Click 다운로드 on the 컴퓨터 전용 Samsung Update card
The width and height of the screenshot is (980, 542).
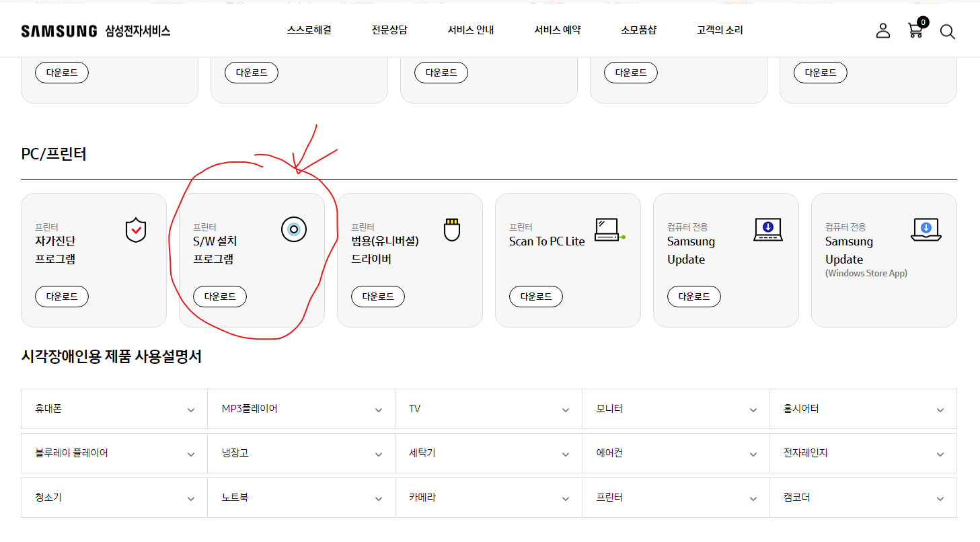click(x=694, y=297)
